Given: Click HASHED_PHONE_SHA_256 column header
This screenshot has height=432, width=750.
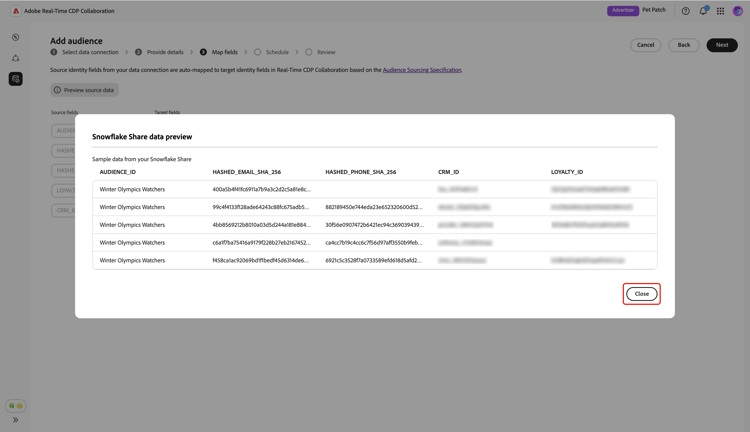Looking at the screenshot, I should pyautogui.click(x=361, y=172).
